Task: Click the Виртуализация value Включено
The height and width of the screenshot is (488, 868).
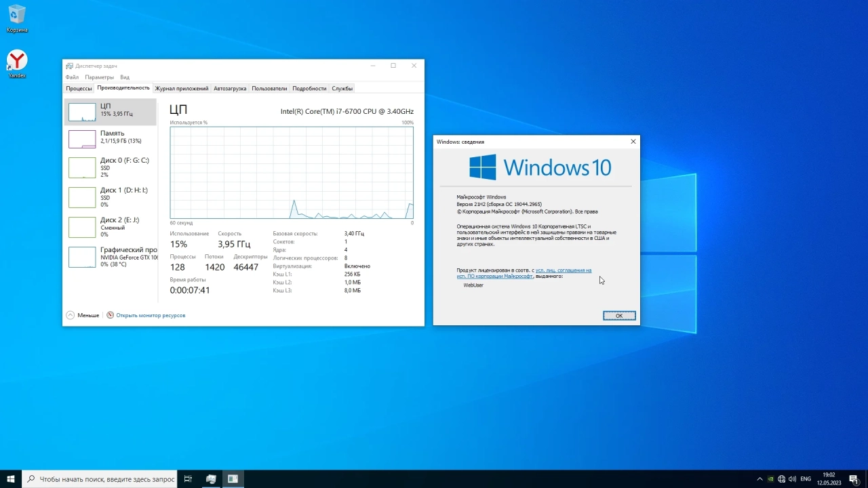Action: (357, 266)
